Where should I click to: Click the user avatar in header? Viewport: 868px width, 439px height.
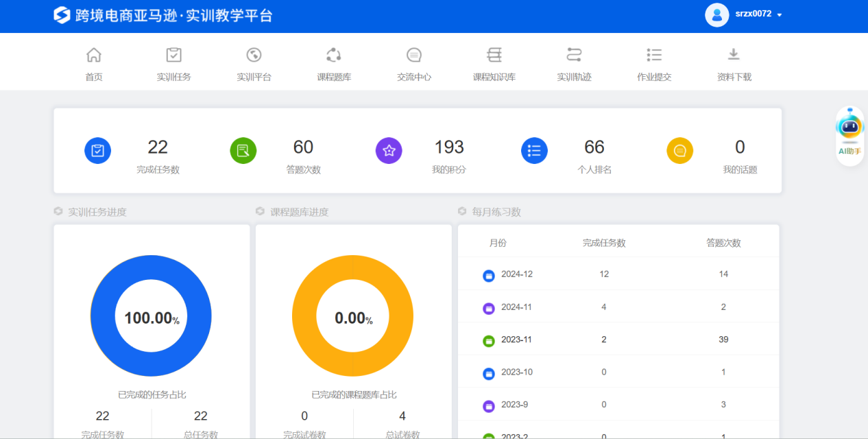716,14
